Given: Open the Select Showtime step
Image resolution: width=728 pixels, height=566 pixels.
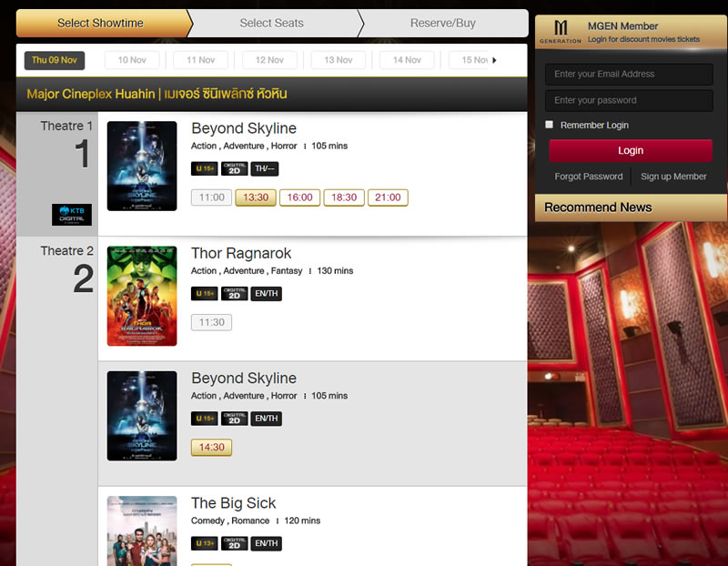Looking at the screenshot, I should coord(101,24).
